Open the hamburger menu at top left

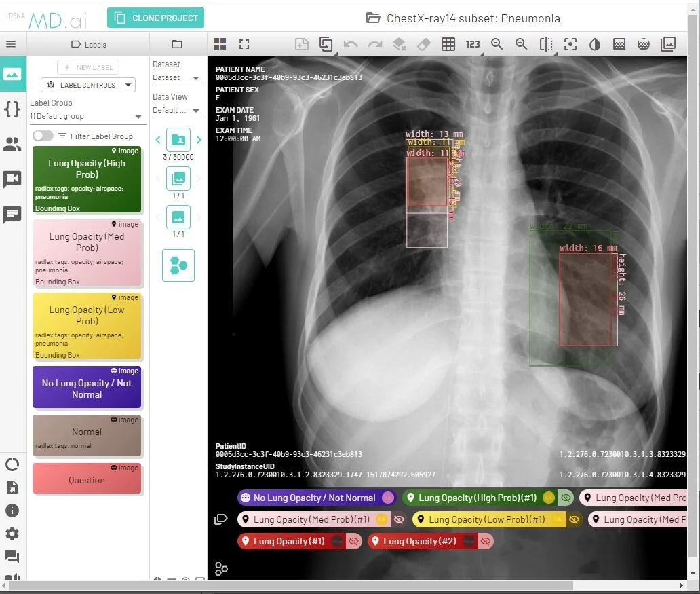(x=11, y=43)
